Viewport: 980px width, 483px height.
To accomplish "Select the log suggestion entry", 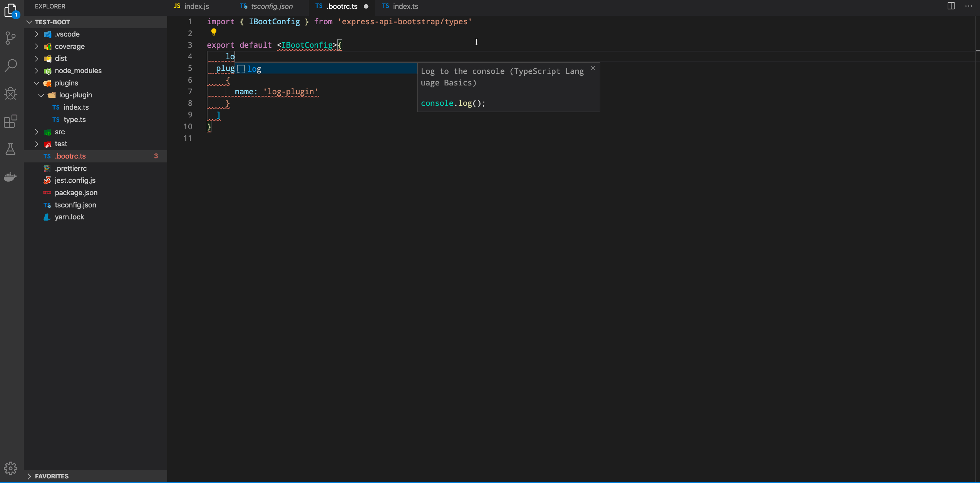I will point(327,69).
